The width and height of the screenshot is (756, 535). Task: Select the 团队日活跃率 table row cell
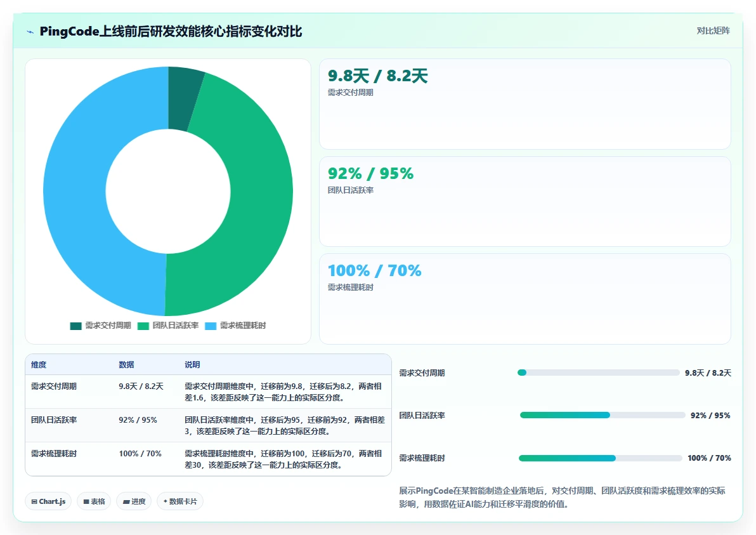click(x=53, y=420)
